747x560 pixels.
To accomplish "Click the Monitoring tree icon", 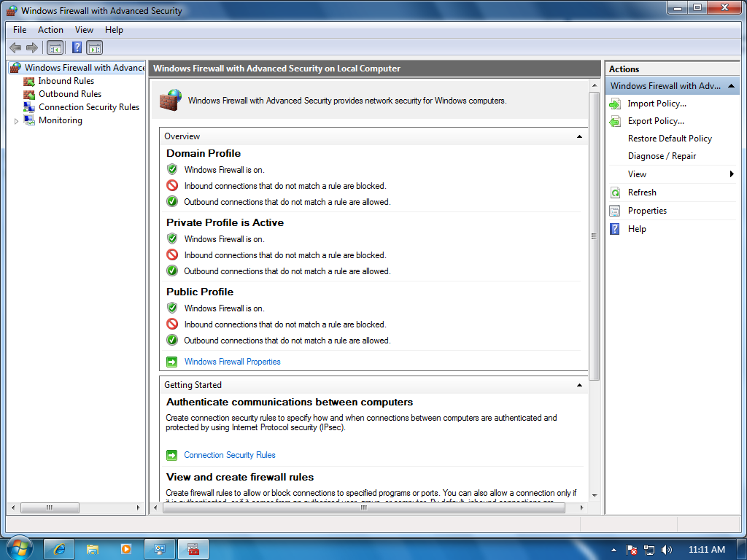I will (29, 120).
